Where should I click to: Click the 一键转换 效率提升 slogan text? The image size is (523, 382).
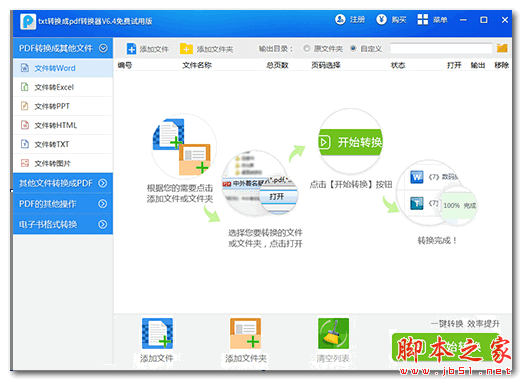point(465,323)
